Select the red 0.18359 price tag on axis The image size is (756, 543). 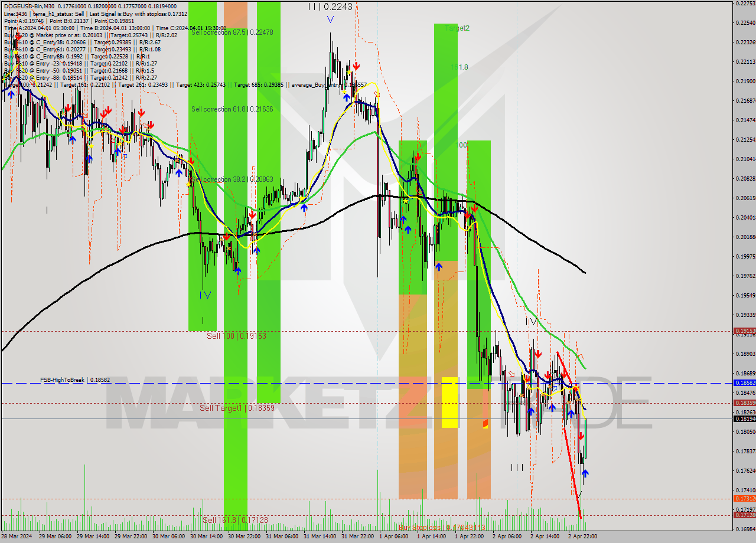744,403
